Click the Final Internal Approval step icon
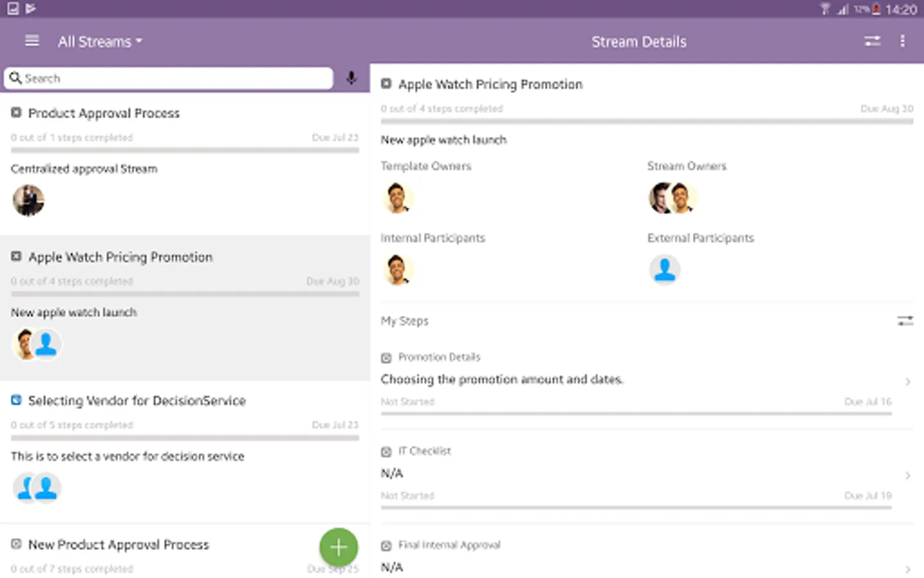Screen dimensions: 924x578 tap(386, 545)
